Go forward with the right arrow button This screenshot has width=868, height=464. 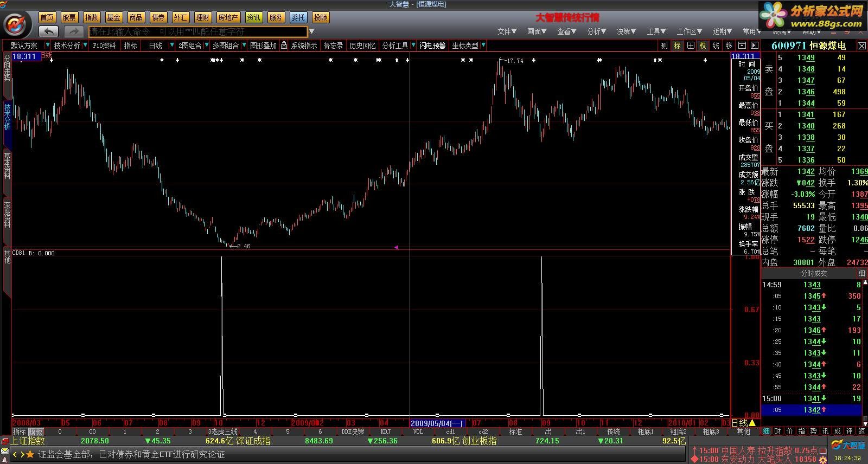coord(74,31)
